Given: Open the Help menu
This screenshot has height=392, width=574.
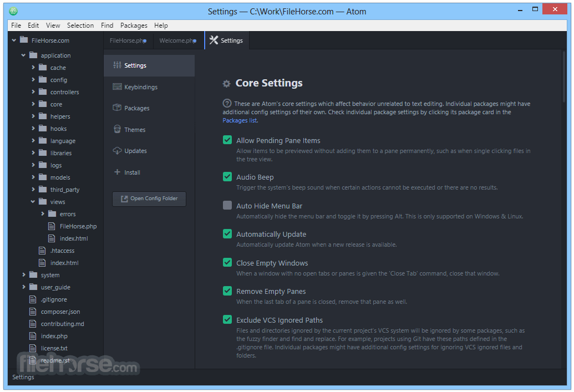Looking at the screenshot, I should click(161, 26).
